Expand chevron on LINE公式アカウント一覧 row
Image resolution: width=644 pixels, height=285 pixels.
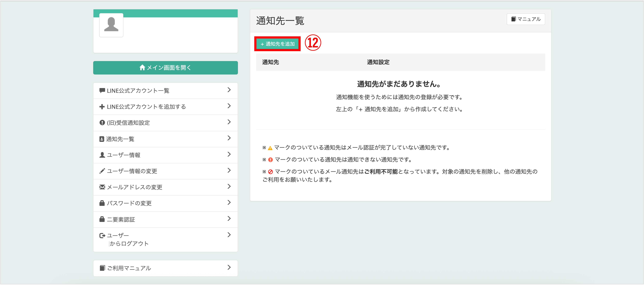(x=229, y=90)
